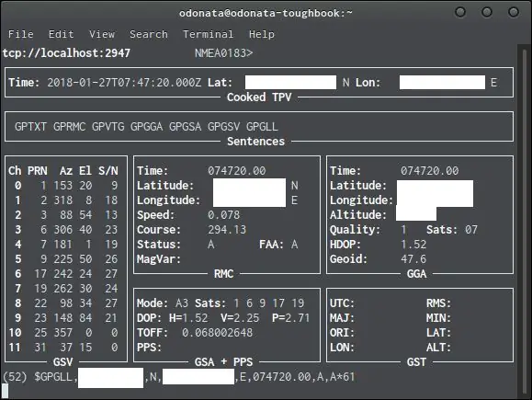Click the GSV table header row
Viewport: 532px width, 400px height.
[63, 171]
